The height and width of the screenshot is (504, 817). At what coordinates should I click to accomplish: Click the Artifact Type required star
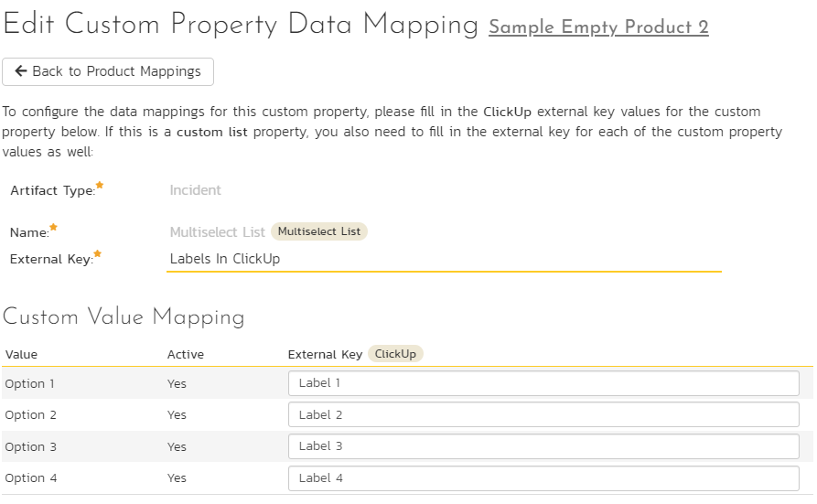click(100, 185)
